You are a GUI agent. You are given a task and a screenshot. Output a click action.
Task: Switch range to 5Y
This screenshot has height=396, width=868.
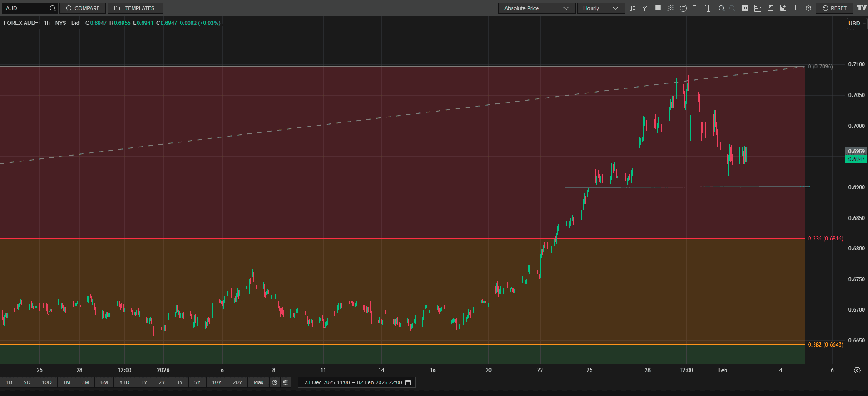[197, 382]
